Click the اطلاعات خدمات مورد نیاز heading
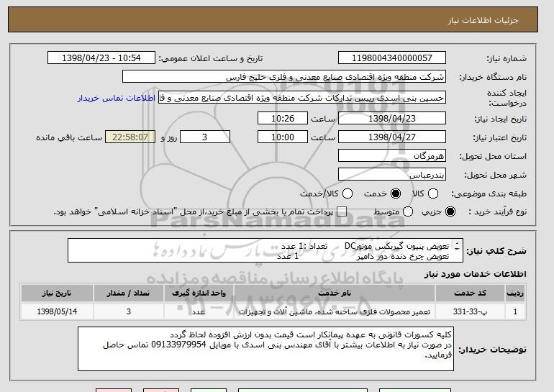554x392 pixels. [475, 274]
